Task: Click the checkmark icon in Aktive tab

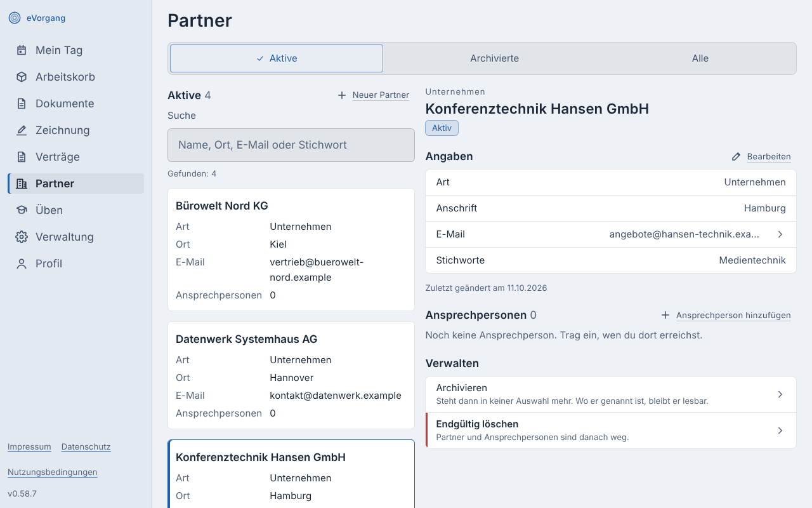Action: tap(260, 58)
